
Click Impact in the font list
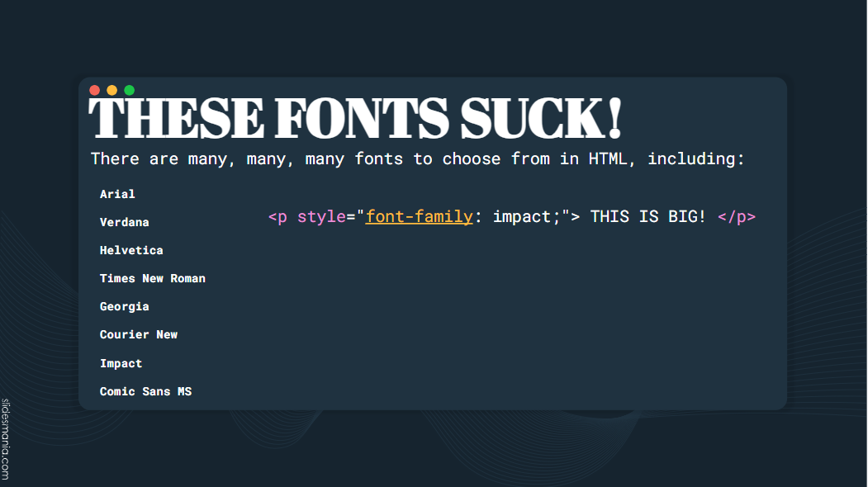point(121,363)
